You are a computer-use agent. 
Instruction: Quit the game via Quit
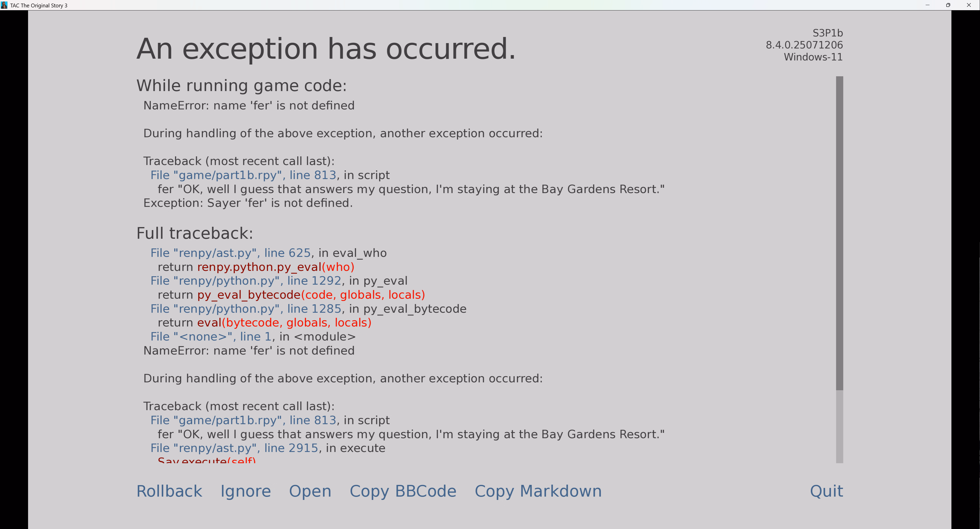pos(826,491)
